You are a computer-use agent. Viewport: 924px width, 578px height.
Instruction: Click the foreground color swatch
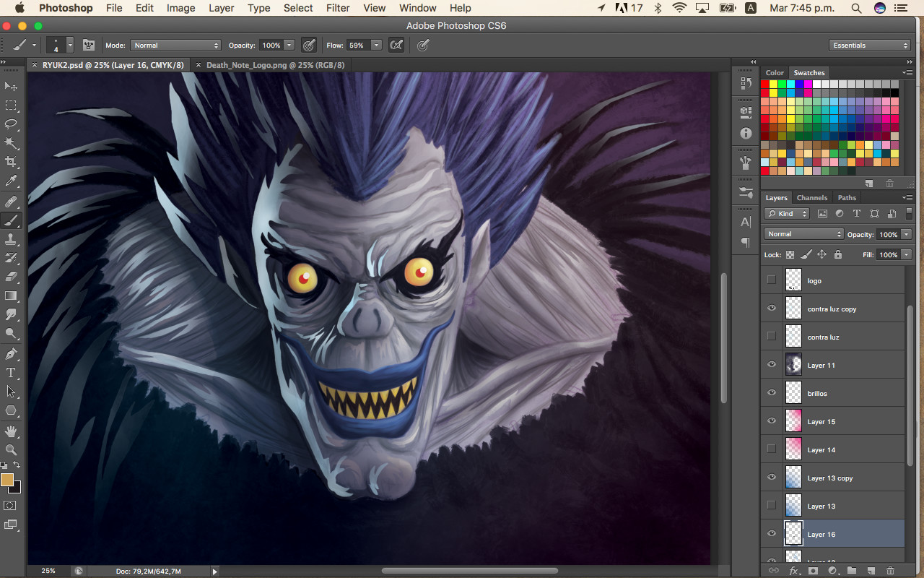coord(7,480)
